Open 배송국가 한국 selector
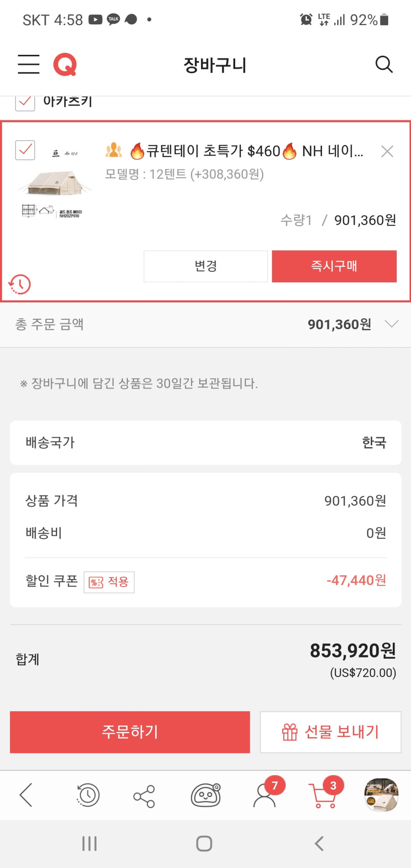 pyautogui.click(x=205, y=443)
